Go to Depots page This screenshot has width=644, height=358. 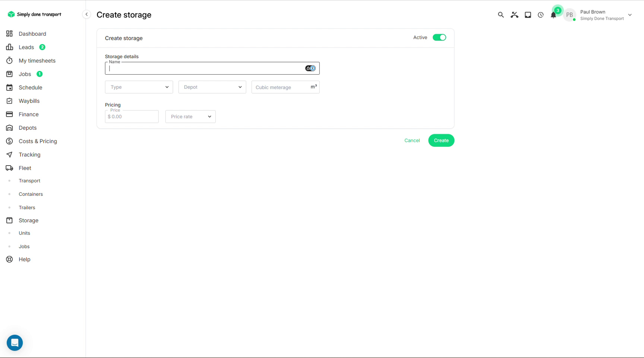pyautogui.click(x=28, y=128)
